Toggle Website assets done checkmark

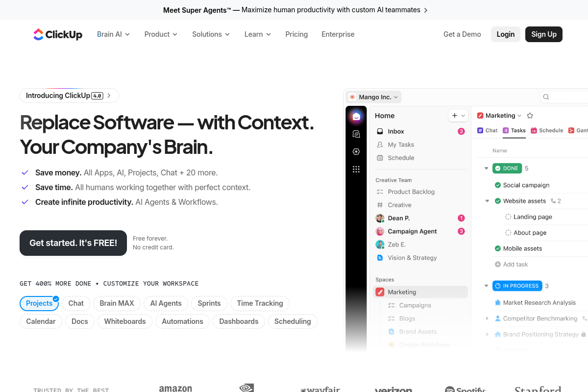tap(498, 201)
